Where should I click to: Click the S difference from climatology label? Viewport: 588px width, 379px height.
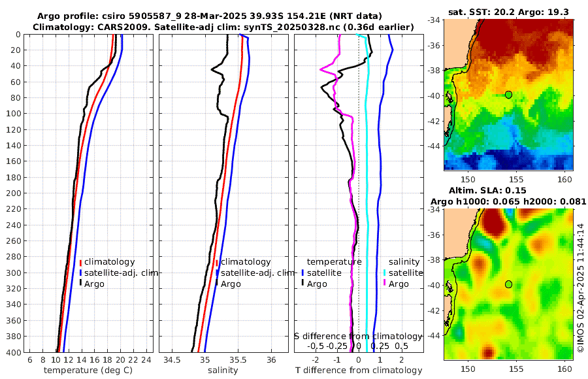point(358,336)
